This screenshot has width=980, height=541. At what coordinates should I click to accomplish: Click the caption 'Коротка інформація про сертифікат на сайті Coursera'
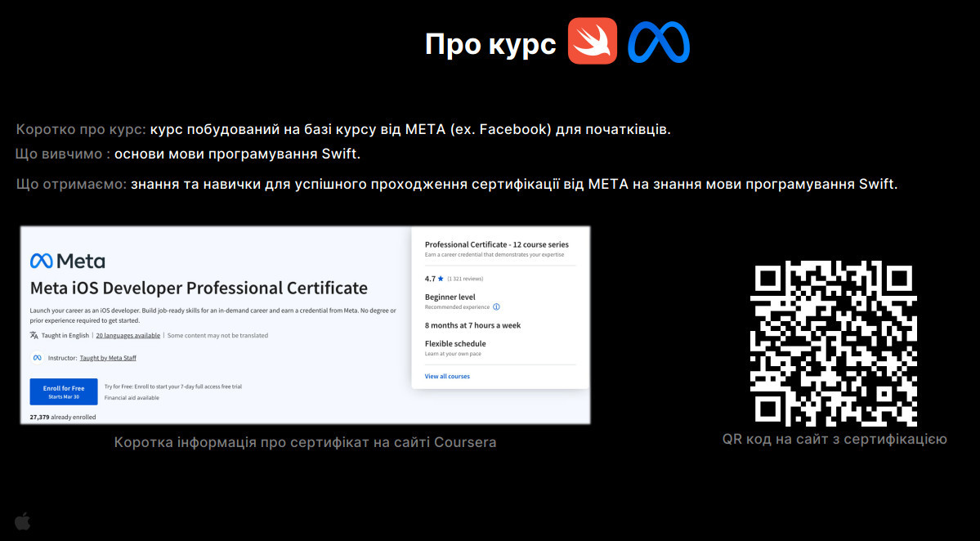tap(305, 442)
